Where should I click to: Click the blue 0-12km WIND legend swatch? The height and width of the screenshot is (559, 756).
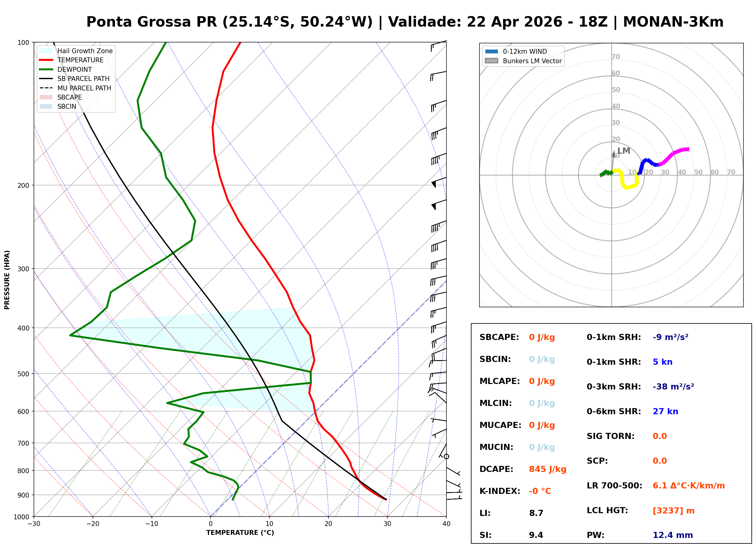(491, 51)
